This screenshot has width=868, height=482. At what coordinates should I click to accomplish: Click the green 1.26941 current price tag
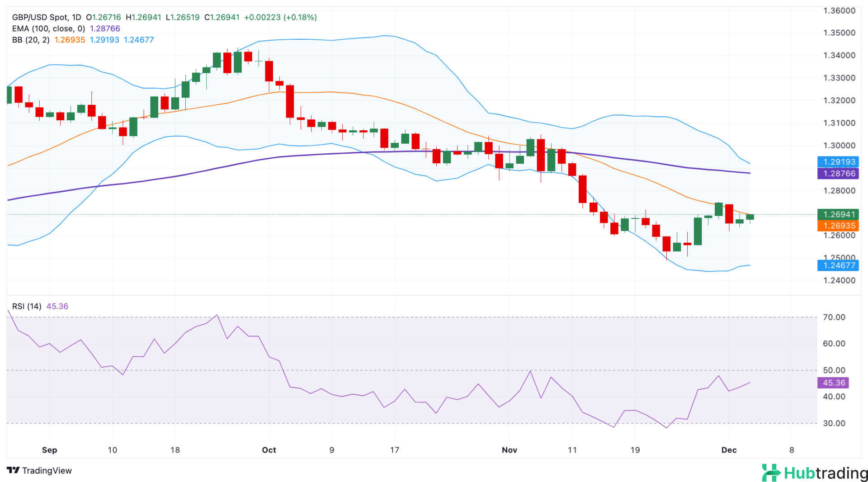[839, 214]
